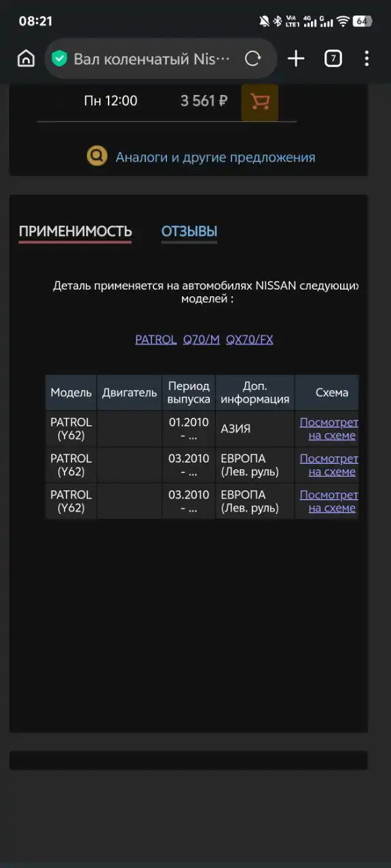The height and width of the screenshot is (868, 391).
Task: Open the shopping cart icon
Action: [x=260, y=102]
